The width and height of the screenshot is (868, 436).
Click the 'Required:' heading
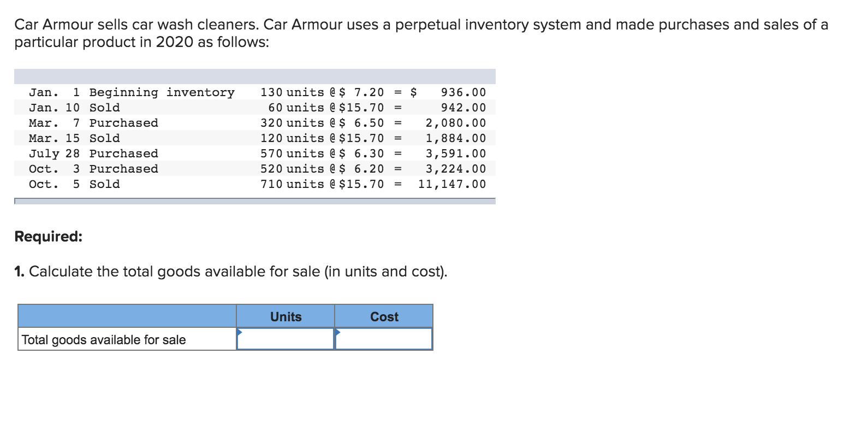[x=49, y=237]
